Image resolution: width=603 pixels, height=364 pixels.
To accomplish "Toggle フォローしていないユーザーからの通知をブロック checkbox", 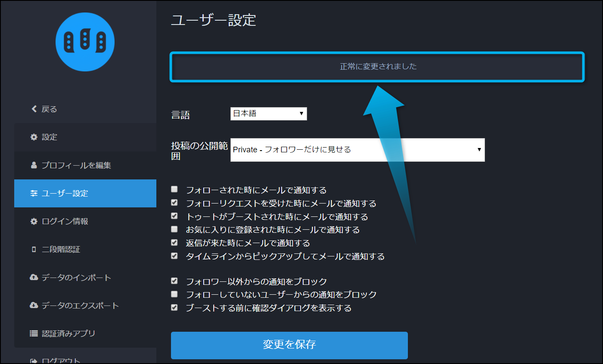I will (174, 294).
